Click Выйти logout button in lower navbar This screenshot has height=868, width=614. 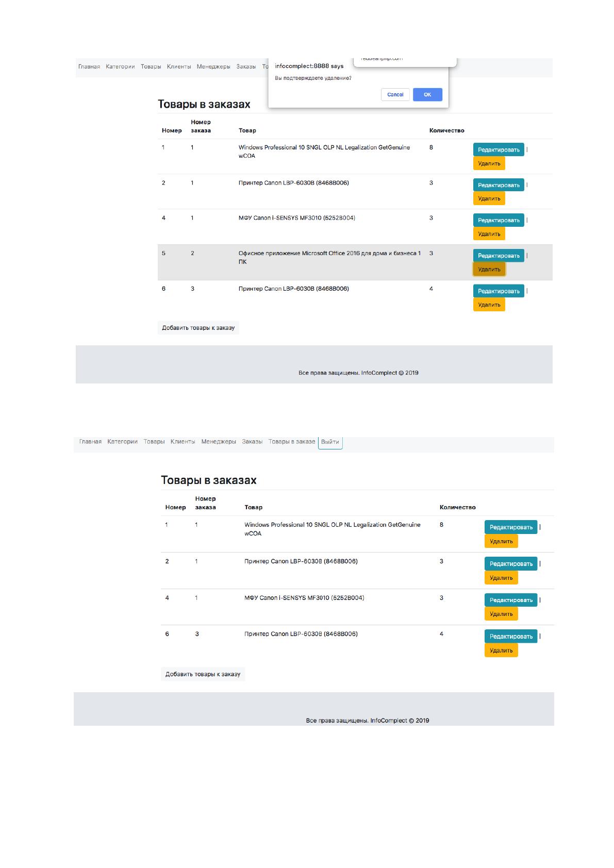click(330, 442)
